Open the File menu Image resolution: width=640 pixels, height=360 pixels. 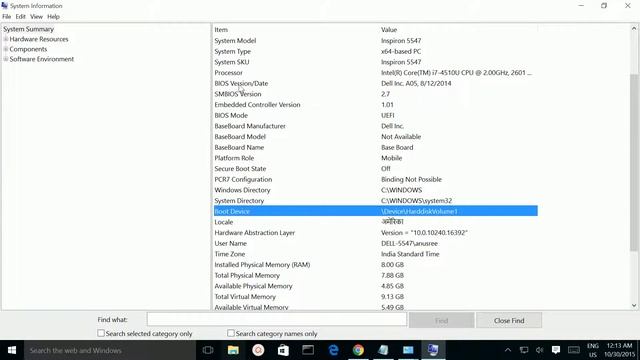point(7,17)
